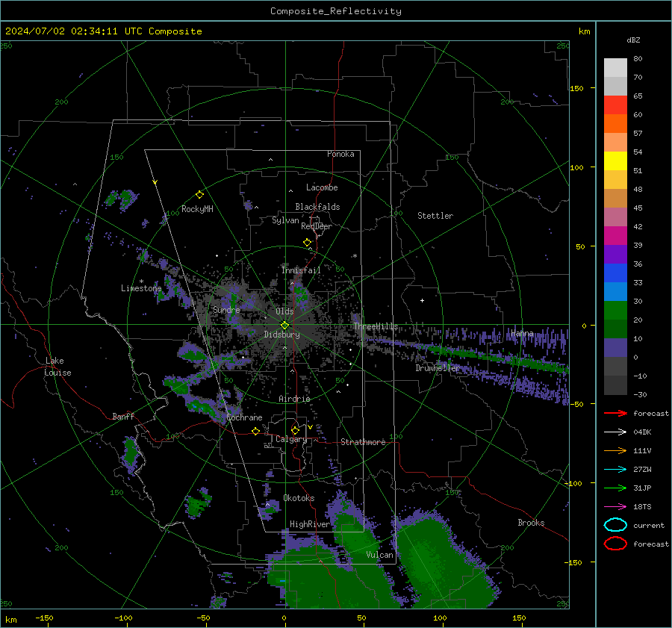Click the cyan current ellipse legend icon
This screenshot has width=672, height=628.
pos(615,525)
